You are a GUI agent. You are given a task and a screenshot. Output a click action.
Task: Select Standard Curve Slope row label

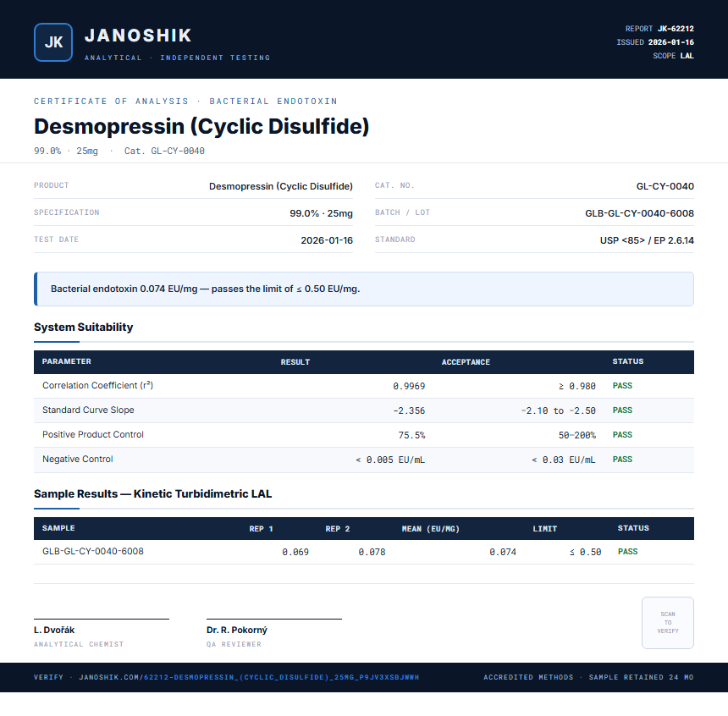[88, 410]
